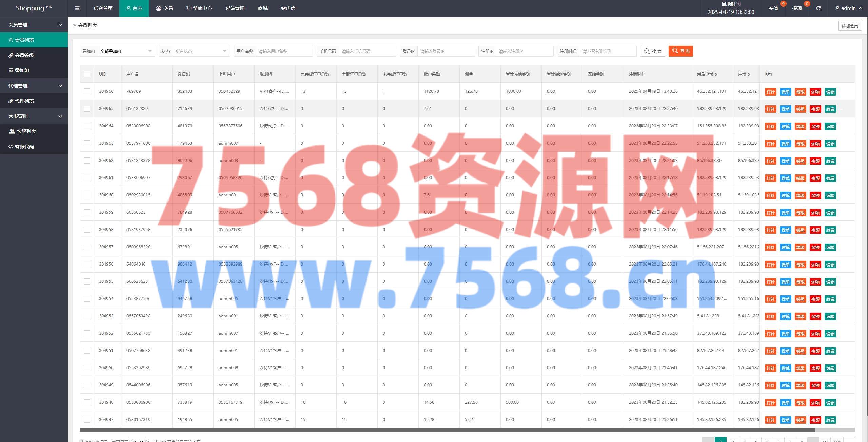Viewport: 868px width, 442px height.
Task: Click the orange 导出 export button
Action: [x=680, y=51]
